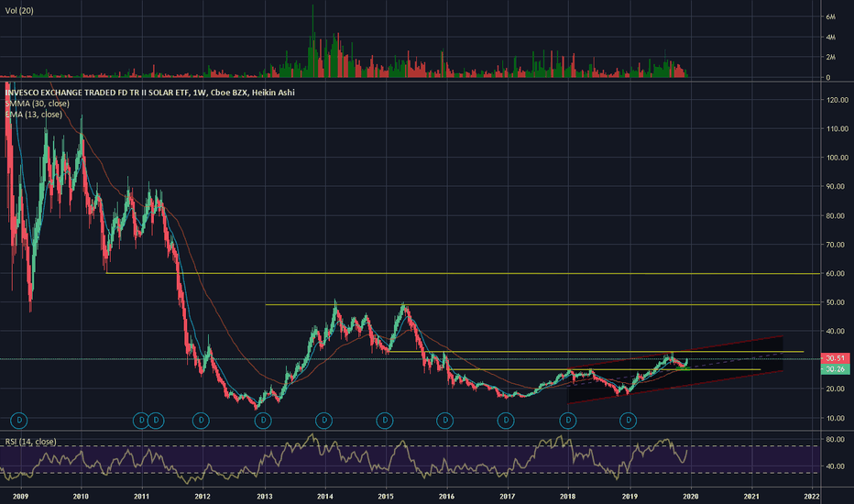Viewport: 854px width, 504px height.
Task: Click the 2020 label on the time axis
Action: pos(691,497)
